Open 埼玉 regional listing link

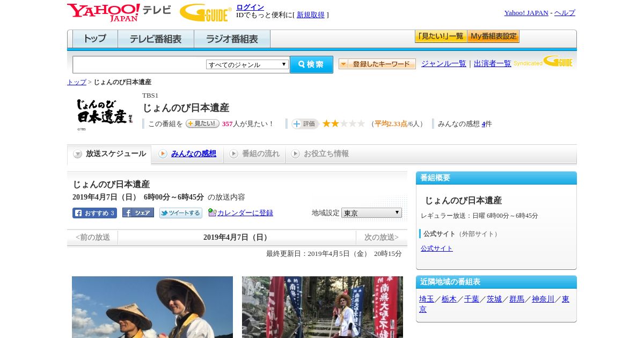(427, 299)
